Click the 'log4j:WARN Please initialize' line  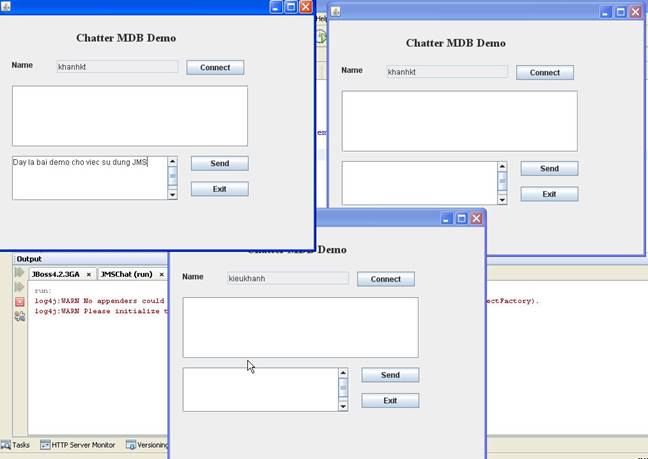(x=101, y=311)
